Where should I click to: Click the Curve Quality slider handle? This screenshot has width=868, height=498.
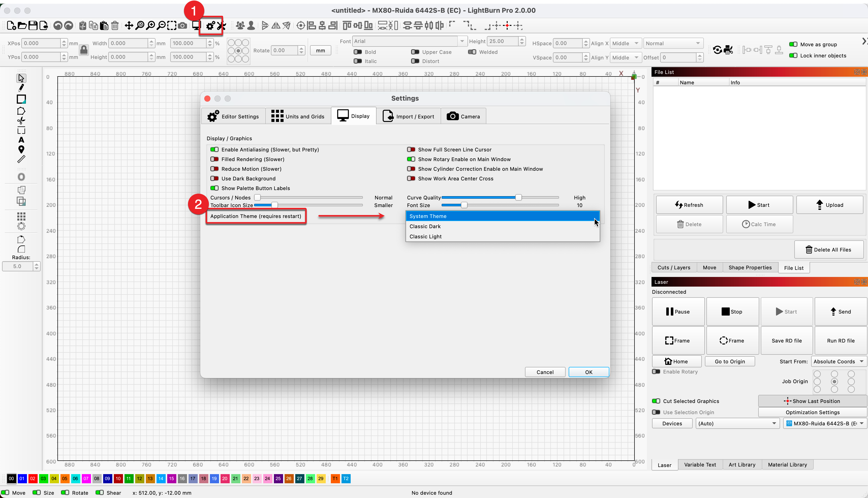point(518,197)
